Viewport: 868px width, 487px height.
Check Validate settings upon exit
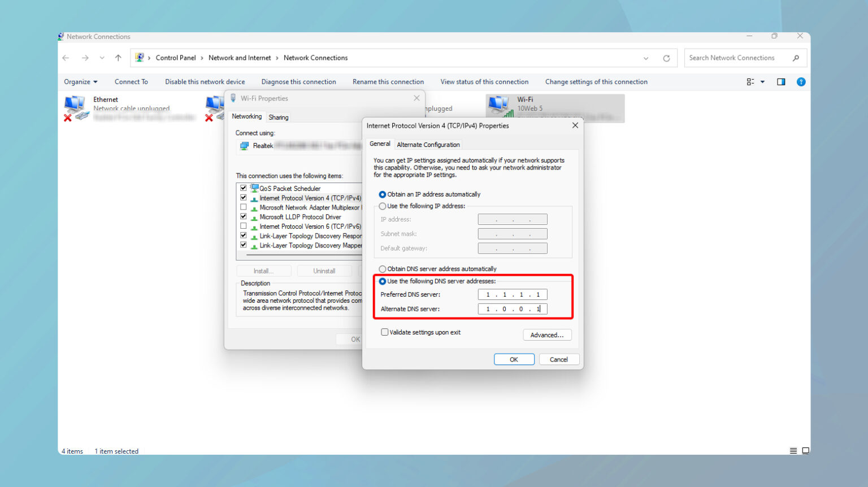tap(384, 332)
